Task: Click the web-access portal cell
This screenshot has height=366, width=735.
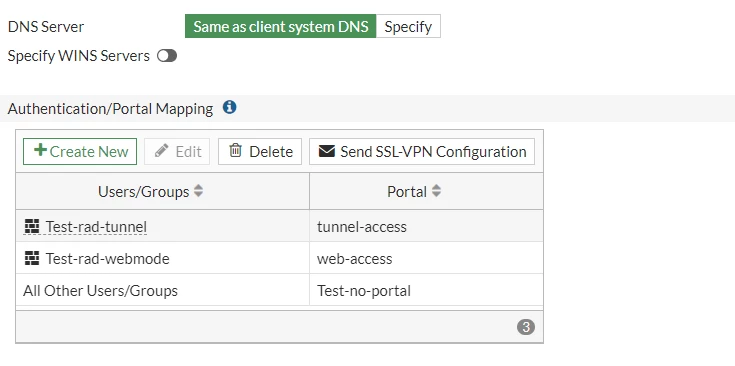Action: (x=426, y=258)
